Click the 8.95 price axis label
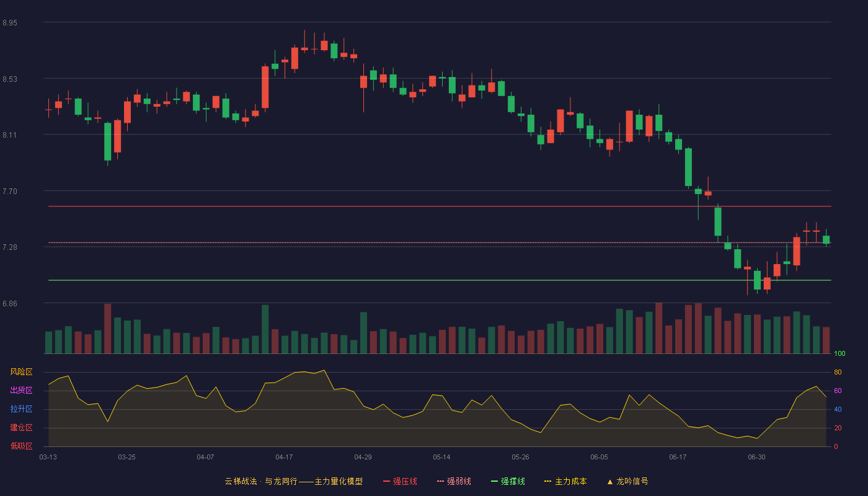This screenshot has width=868, height=496. [x=10, y=23]
